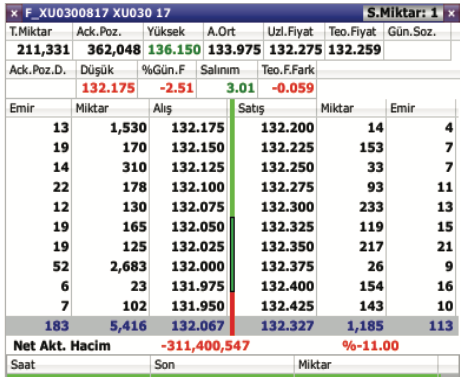Select the theoretical price 132.259
The width and height of the screenshot is (467, 385).
[x=355, y=50]
